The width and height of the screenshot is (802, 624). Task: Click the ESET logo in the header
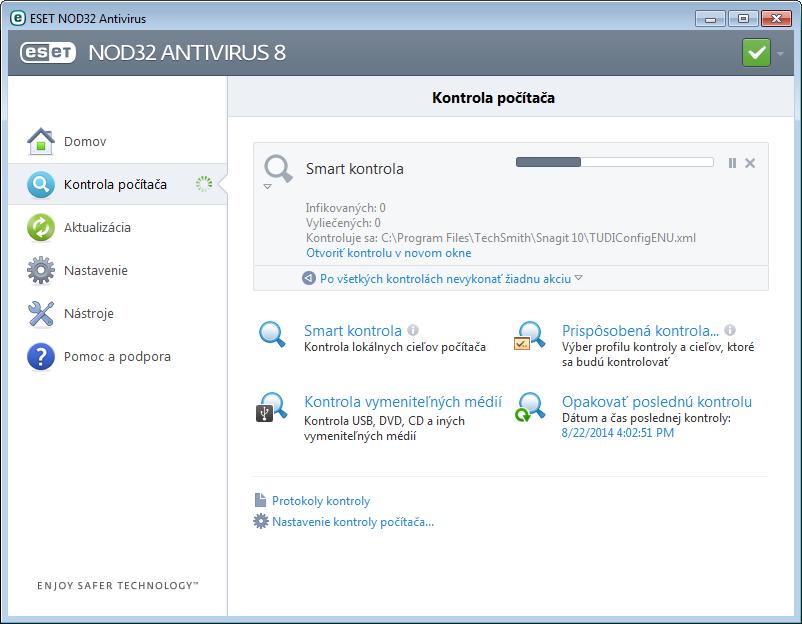click(48, 53)
